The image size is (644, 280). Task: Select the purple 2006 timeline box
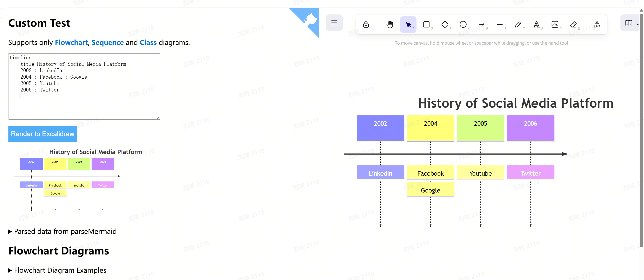click(x=530, y=128)
